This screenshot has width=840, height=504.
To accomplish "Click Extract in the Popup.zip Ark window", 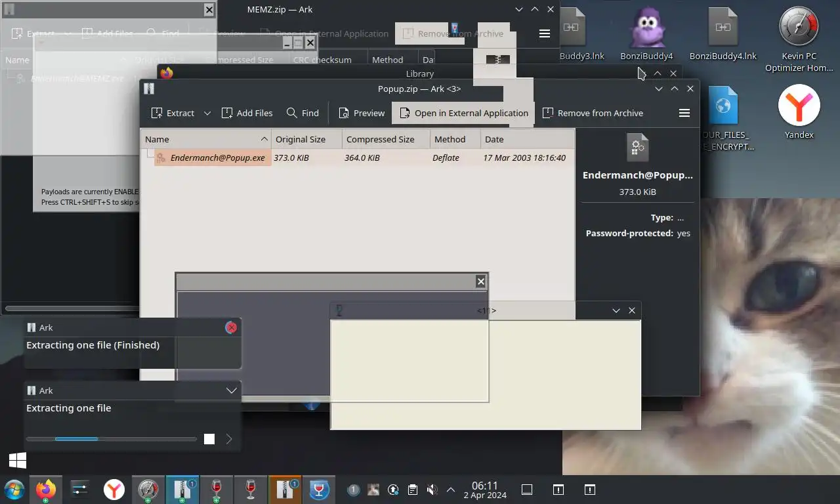I will [x=173, y=113].
